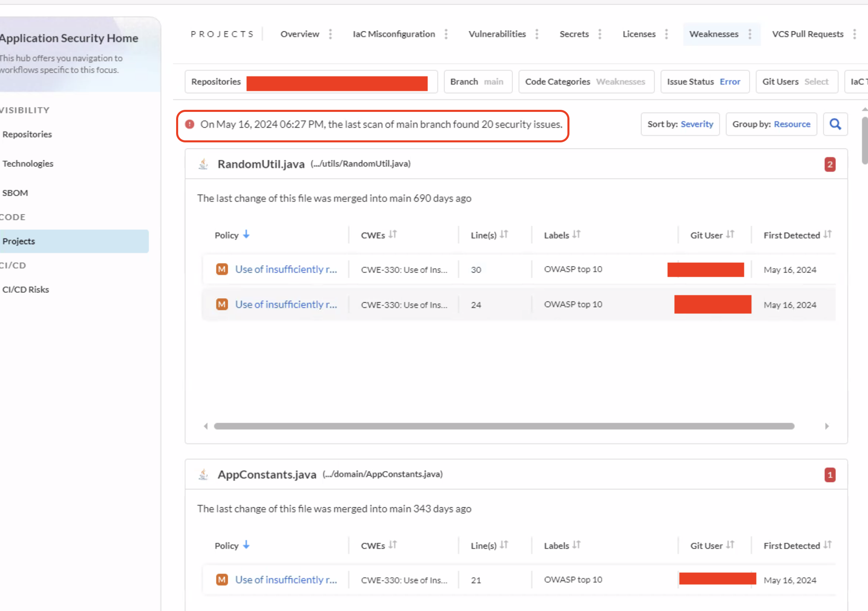
Task: Open kebab menu next to Weaknesses tab
Action: coord(750,34)
